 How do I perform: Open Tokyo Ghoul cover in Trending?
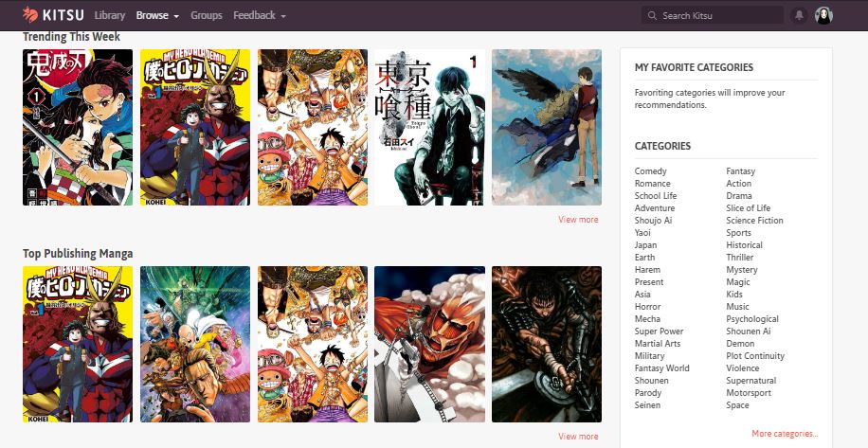(x=429, y=127)
